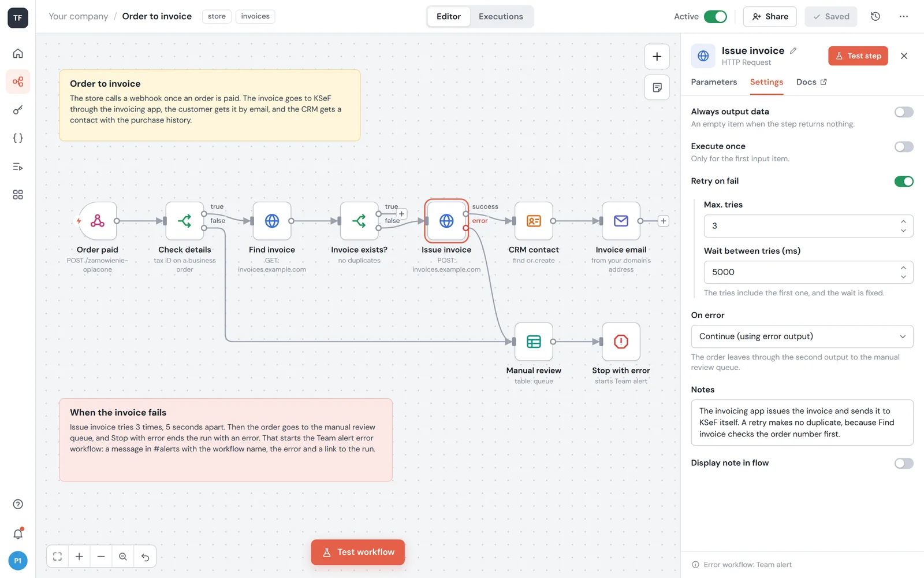The width and height of the screenshot is (924, 578).
Task: Select the CRM contact node
Action: pos(534,221)
